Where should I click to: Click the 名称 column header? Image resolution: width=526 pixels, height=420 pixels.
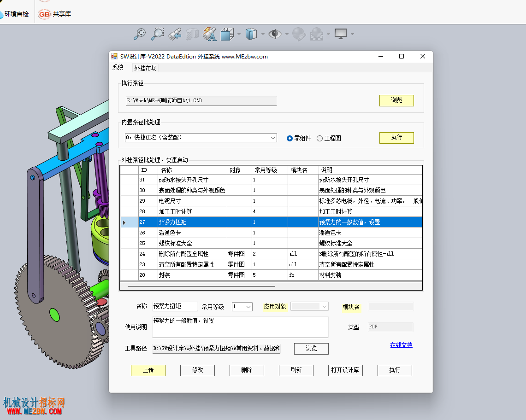click(x=193, y=170)
